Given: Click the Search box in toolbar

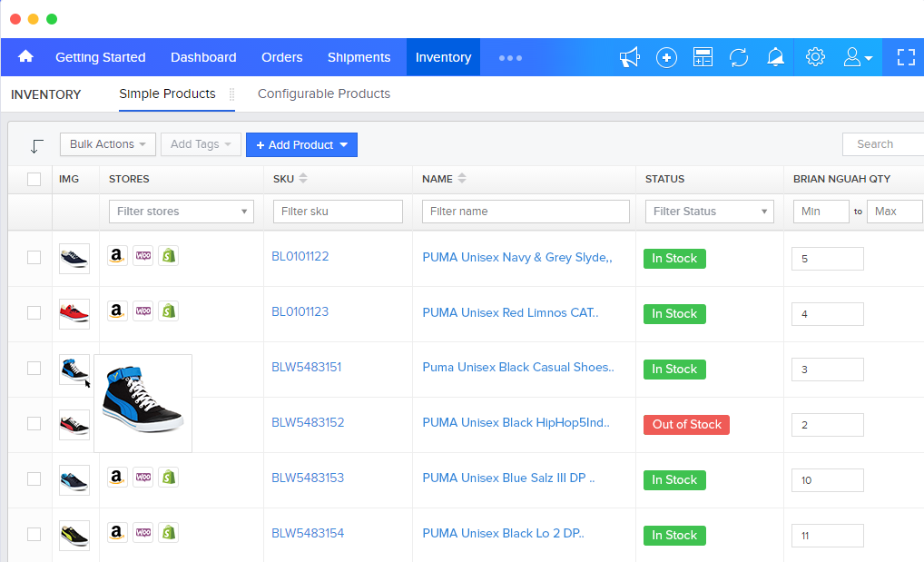Looking at the screenshot, I should pos(883,144).
